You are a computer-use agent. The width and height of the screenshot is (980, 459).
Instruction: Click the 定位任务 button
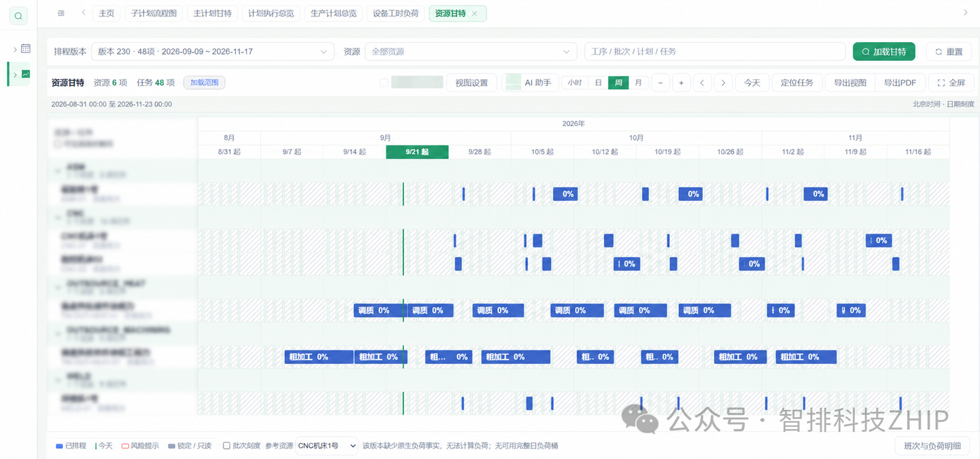coord(797,83)
